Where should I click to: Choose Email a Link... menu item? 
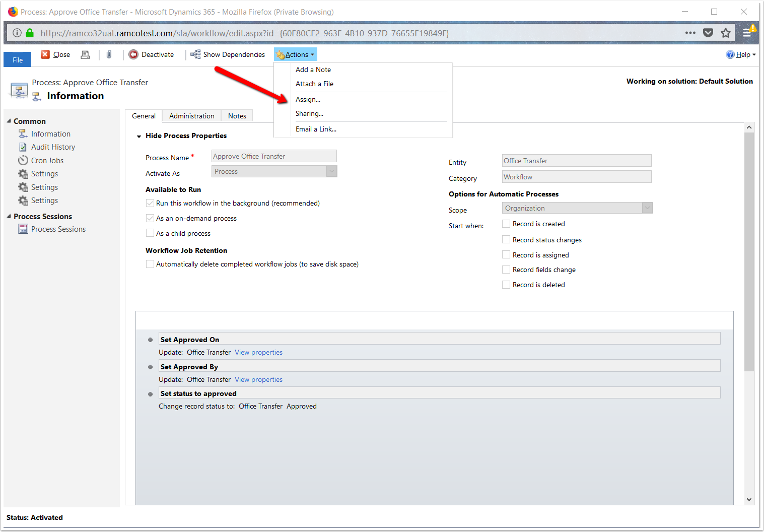point(316,129)
